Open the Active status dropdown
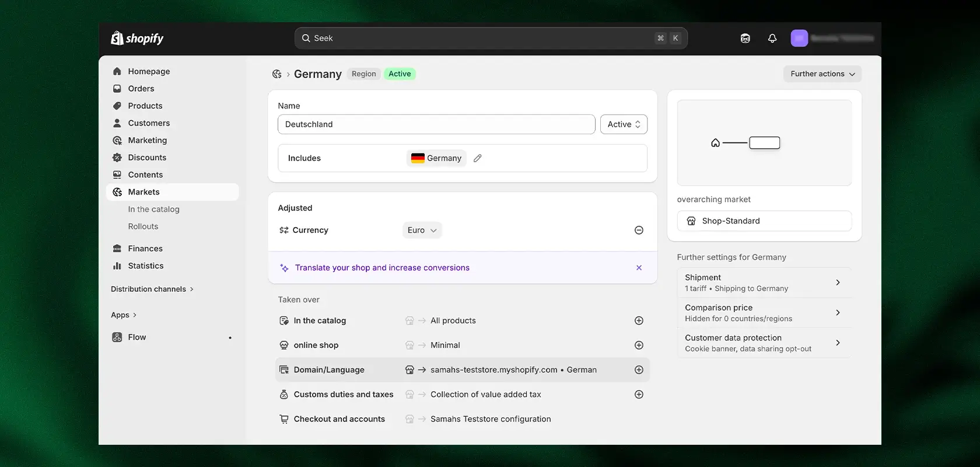Viewport: 980px width, 467px height. click(x=624, y=124)
